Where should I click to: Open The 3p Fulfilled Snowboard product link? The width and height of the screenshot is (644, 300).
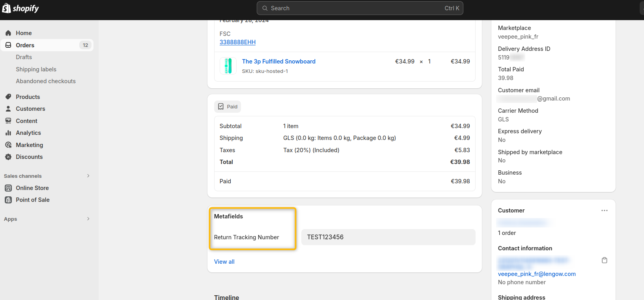(x=278, y=61)
